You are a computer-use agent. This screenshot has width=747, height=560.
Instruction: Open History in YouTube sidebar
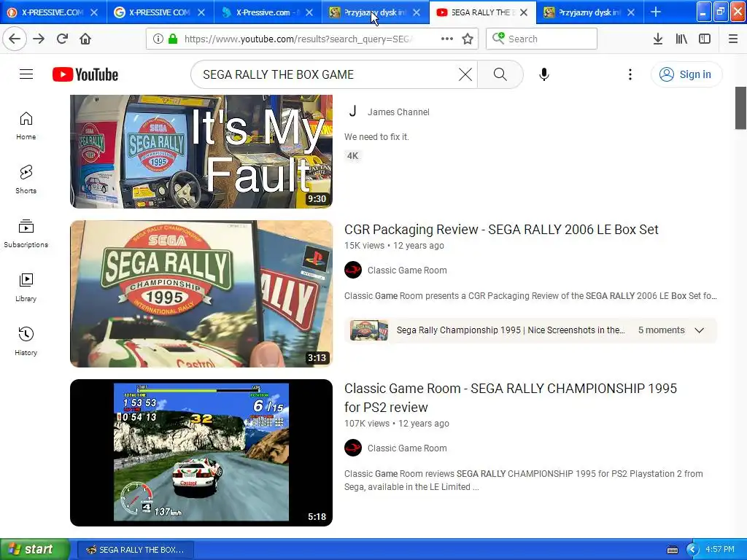point(26,341)
